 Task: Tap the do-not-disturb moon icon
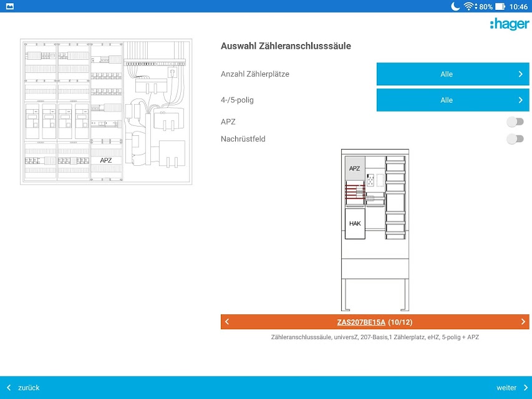[x=455, y=6]
